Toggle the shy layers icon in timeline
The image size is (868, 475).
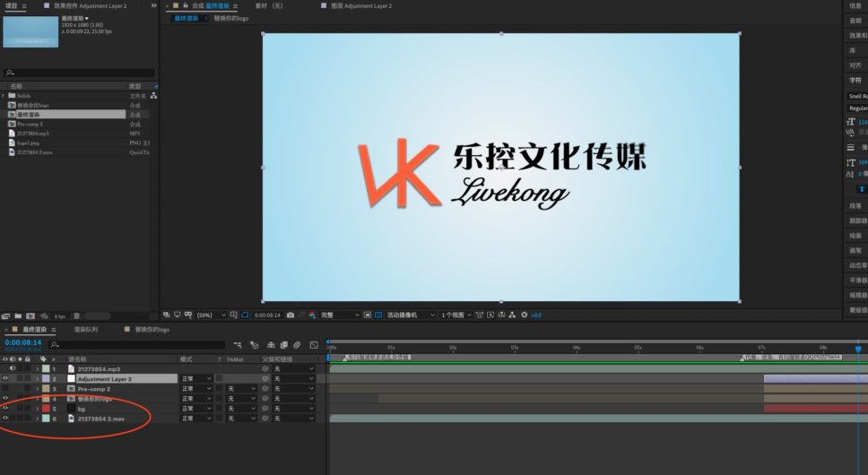coord(271,345)
